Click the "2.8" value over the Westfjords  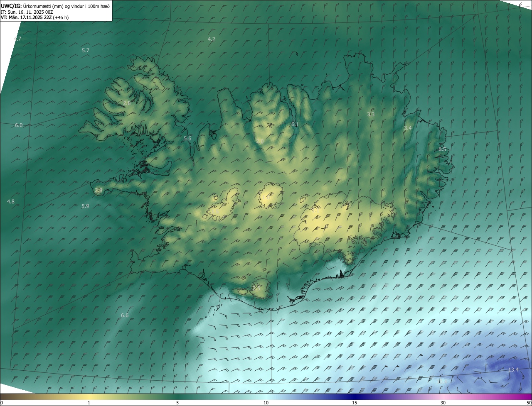pos(127,103)
